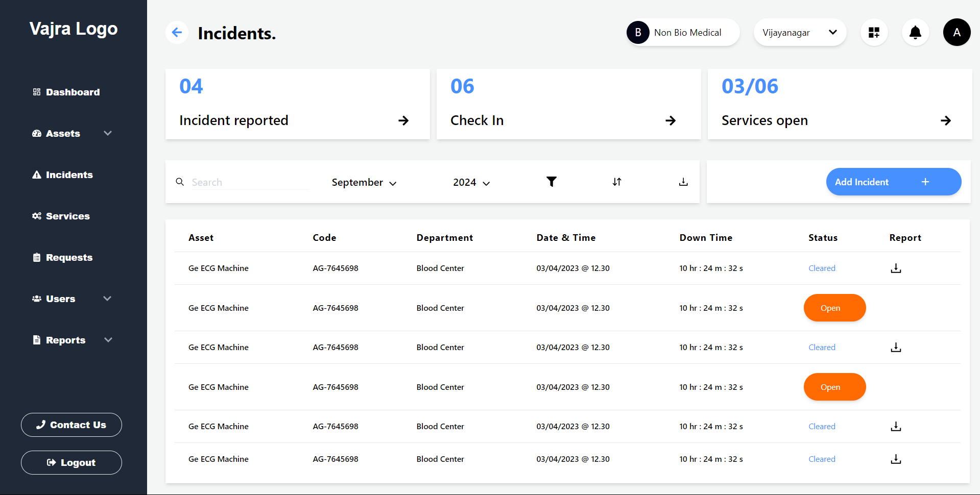Open the September month dropdown
The image size is (980, 495).
click(364, 183)
